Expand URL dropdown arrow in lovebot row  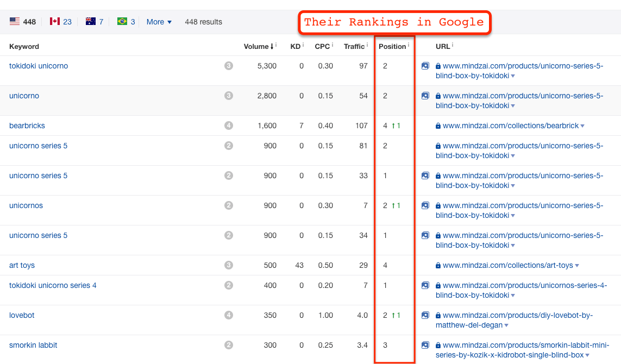tap(506, 325)
